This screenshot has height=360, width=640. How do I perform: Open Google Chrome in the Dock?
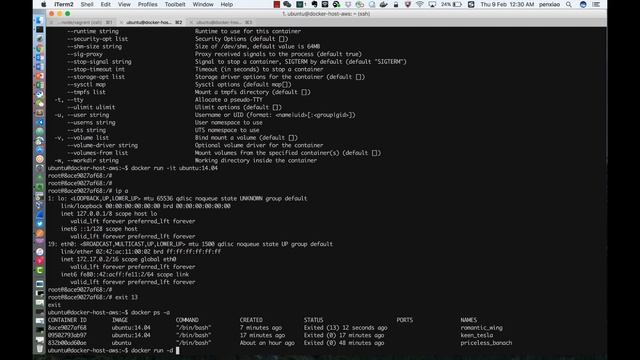(x=40, y=48)
